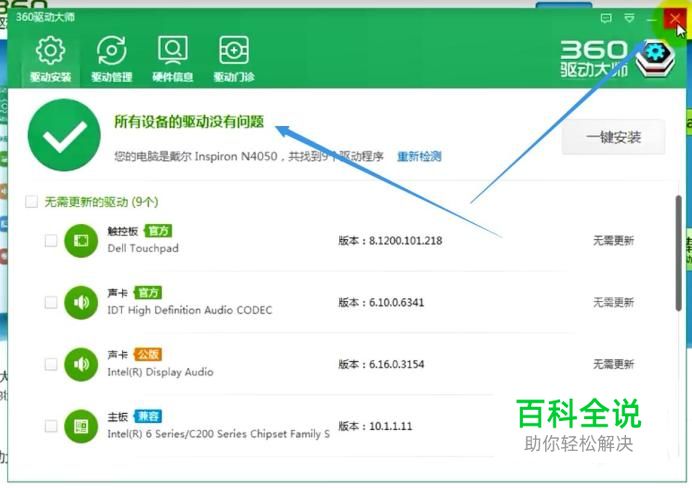Open the 硬件信息 tab
The image size is (692, 488).
173,59
